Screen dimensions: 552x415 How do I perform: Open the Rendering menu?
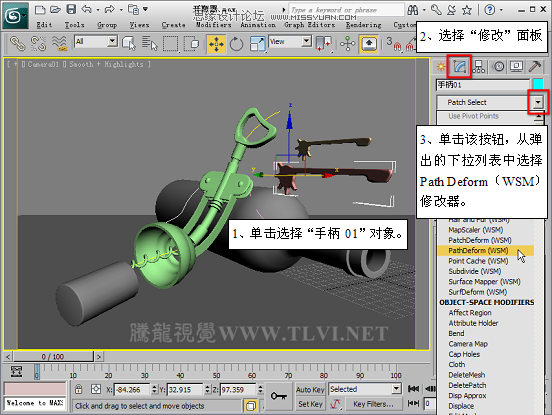[364, 25]
